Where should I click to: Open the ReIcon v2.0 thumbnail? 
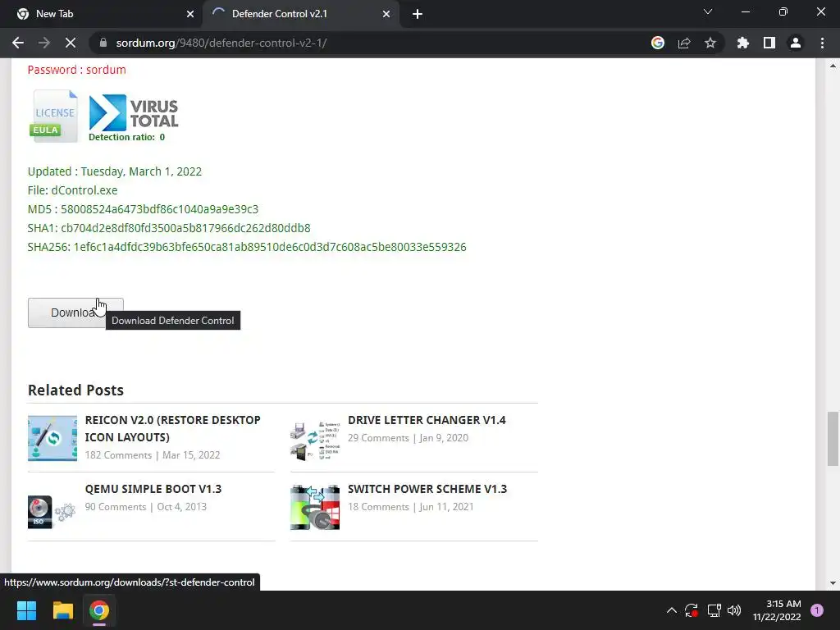(x=52, y=438)
